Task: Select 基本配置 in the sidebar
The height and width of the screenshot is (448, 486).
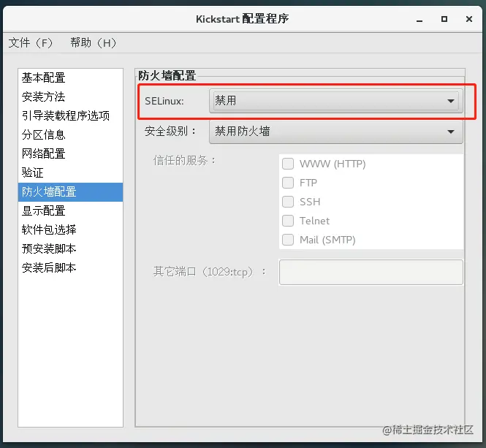Action: [70, 77]
